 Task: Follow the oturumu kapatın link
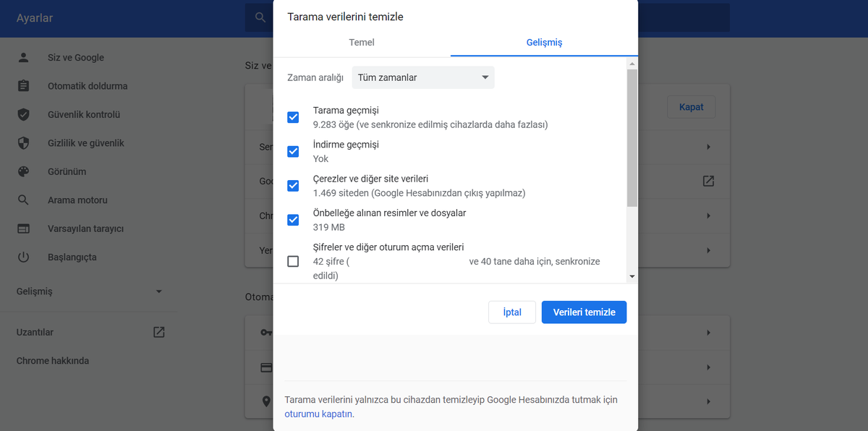click(319, 414)
